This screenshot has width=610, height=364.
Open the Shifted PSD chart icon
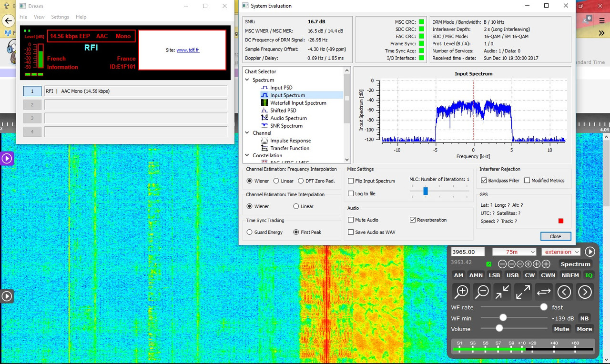264,111
